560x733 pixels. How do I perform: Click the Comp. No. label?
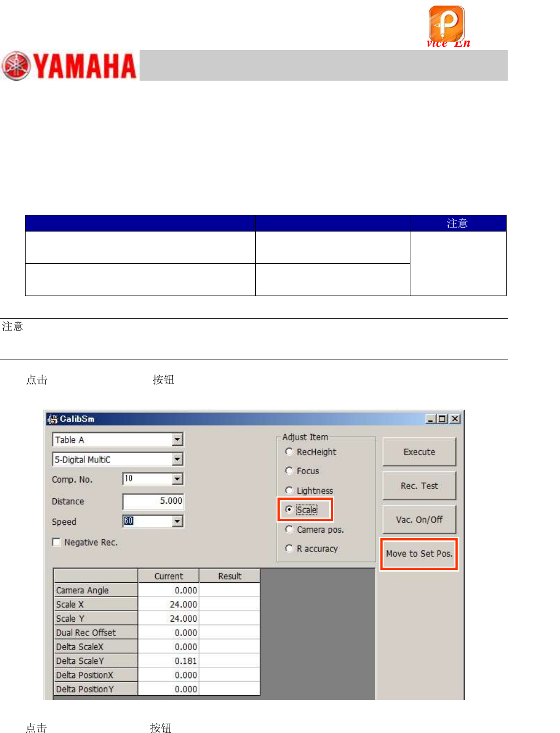72,480
